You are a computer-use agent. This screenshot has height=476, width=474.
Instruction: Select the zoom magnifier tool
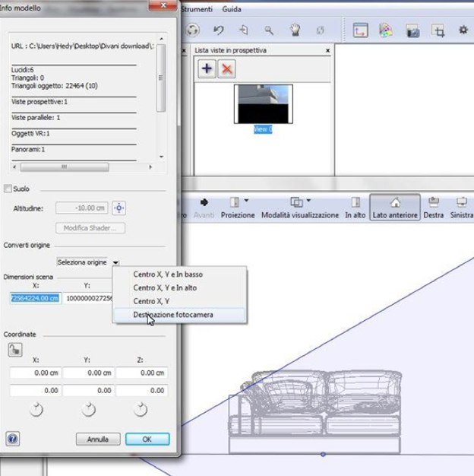269,30
